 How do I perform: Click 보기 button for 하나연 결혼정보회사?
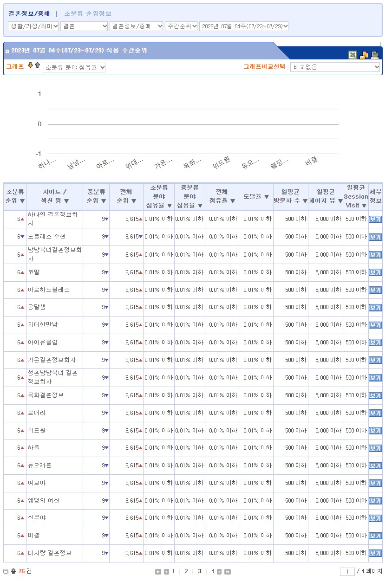pyautogui.click(x=375, y=220)
